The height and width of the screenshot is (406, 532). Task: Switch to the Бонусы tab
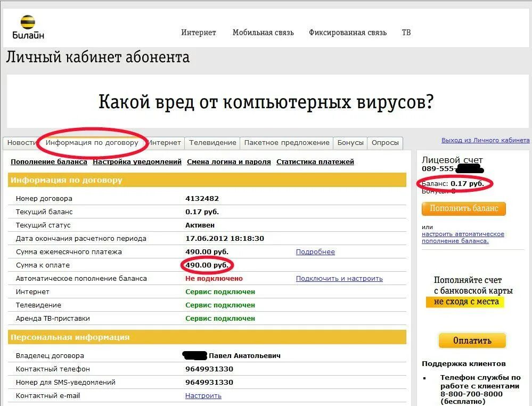tap(350, 143)
